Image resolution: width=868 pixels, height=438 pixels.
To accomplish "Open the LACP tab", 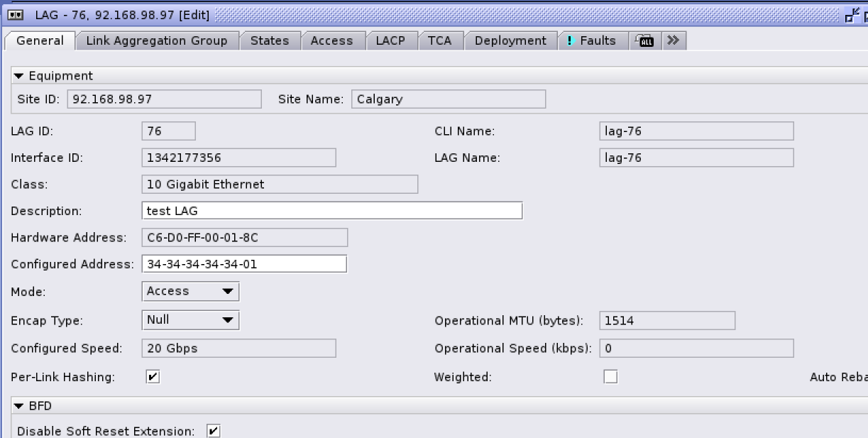I will click(x=390, y=41).
